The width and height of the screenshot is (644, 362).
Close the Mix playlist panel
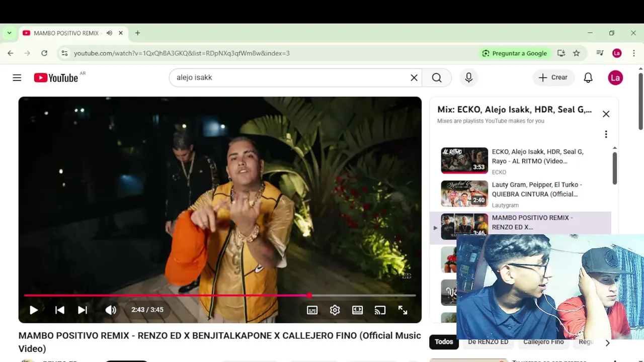tap(606, 114)
